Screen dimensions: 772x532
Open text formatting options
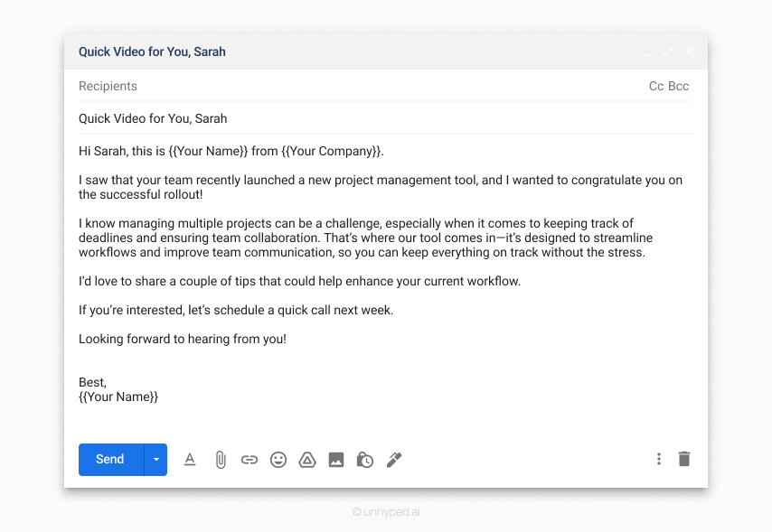[190, 459]
